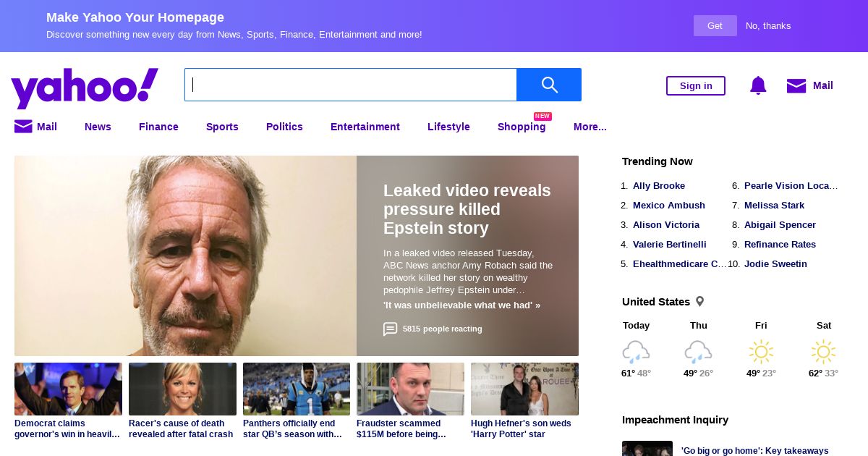Click the main Epstein story photo

185,256
